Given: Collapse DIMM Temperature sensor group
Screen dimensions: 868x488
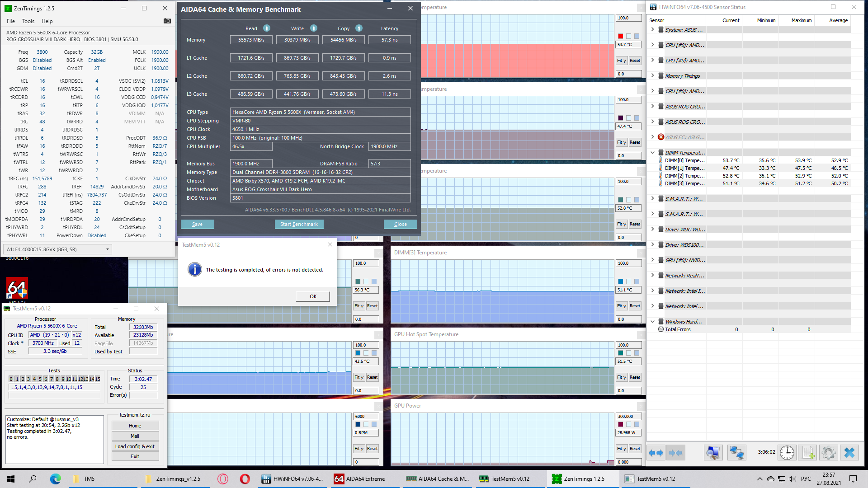Looking at the screenshot, I should tap(652, 153).
